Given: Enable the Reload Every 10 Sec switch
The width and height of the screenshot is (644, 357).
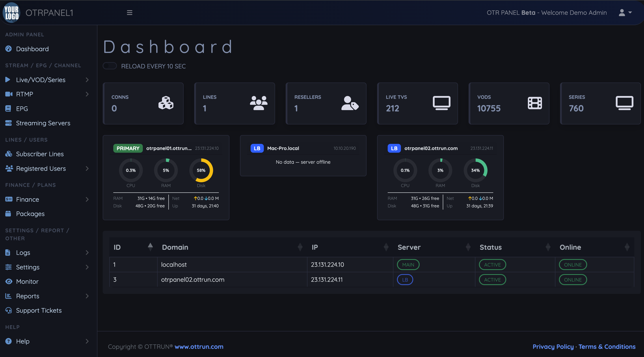Looking at the screenshot, I should [x=110, y=66].
